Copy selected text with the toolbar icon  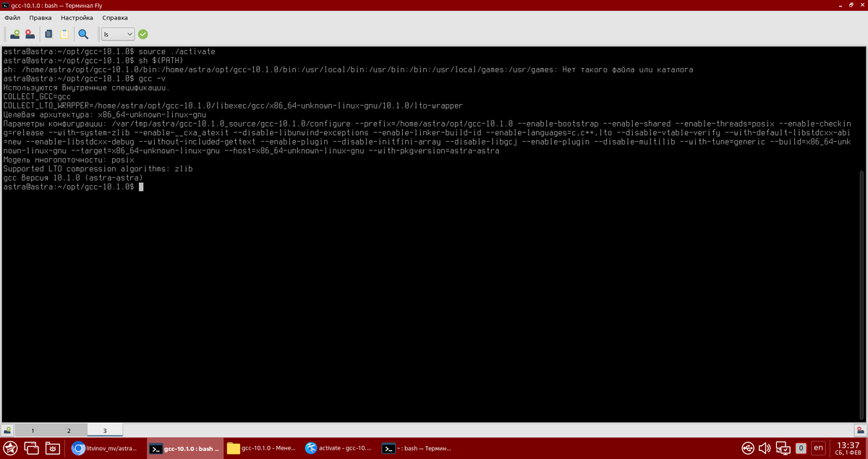pos(48,33)
